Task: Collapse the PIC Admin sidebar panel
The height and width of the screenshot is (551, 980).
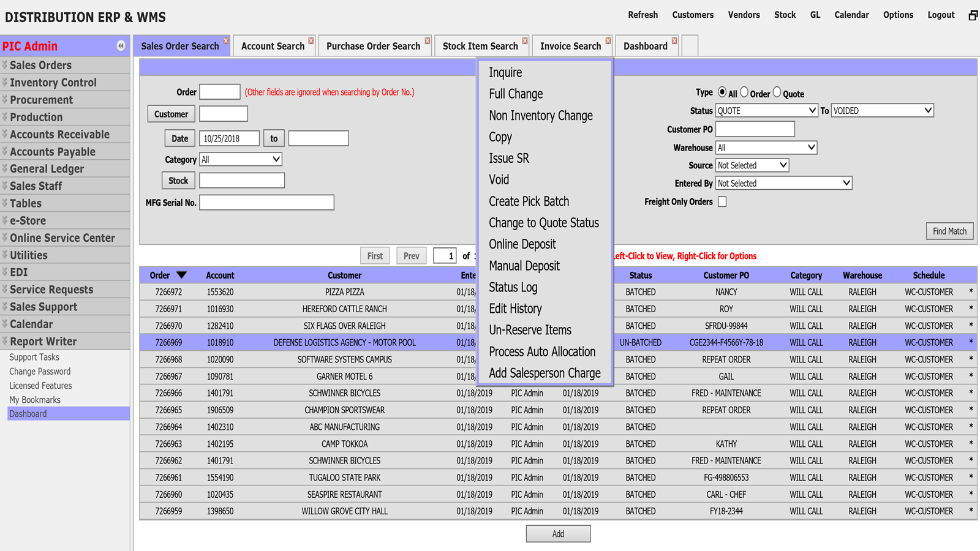Action: pos(121,46)
